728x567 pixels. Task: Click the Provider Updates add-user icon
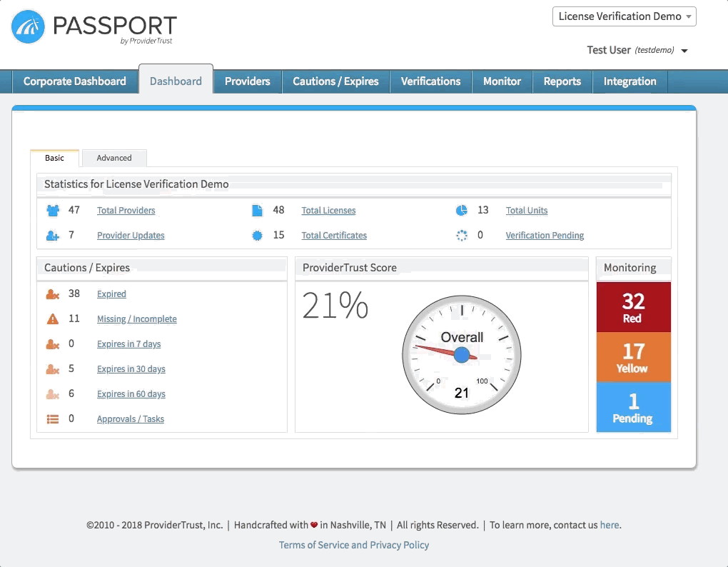click(x=53, y=236)
